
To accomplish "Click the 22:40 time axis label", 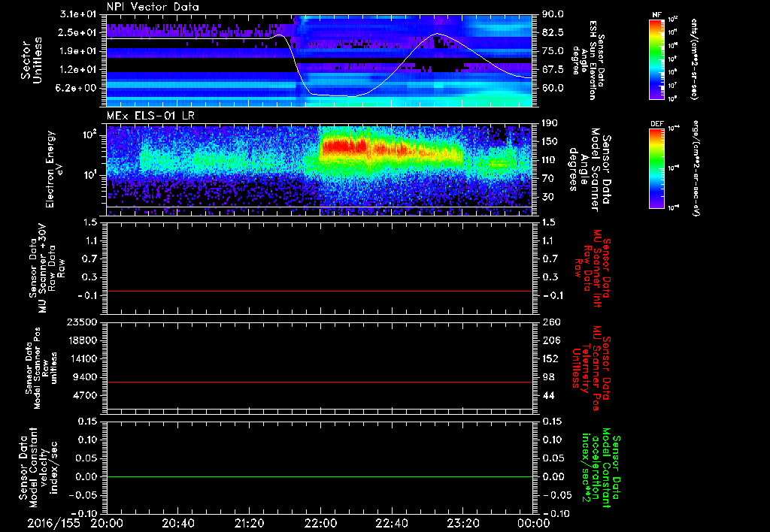I will pyautogui.click(x=391, y=523).
